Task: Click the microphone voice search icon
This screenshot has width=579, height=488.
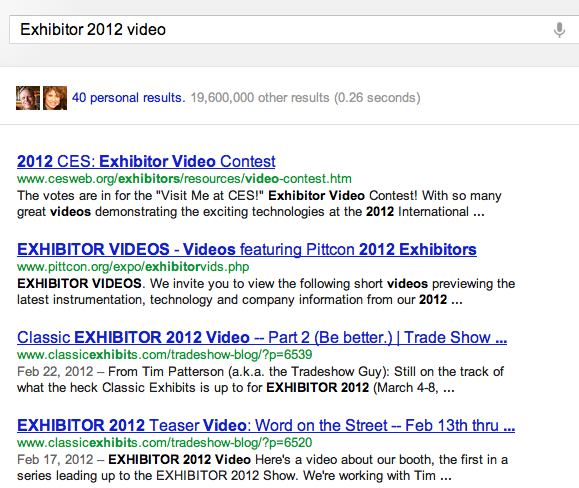Action: pyautogui.click(x=559, y=30)
